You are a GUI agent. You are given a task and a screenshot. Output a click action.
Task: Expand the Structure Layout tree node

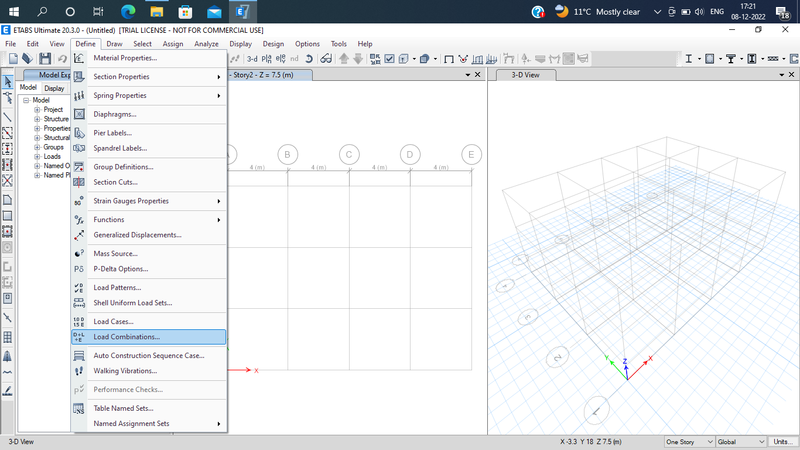pos(37,119)
